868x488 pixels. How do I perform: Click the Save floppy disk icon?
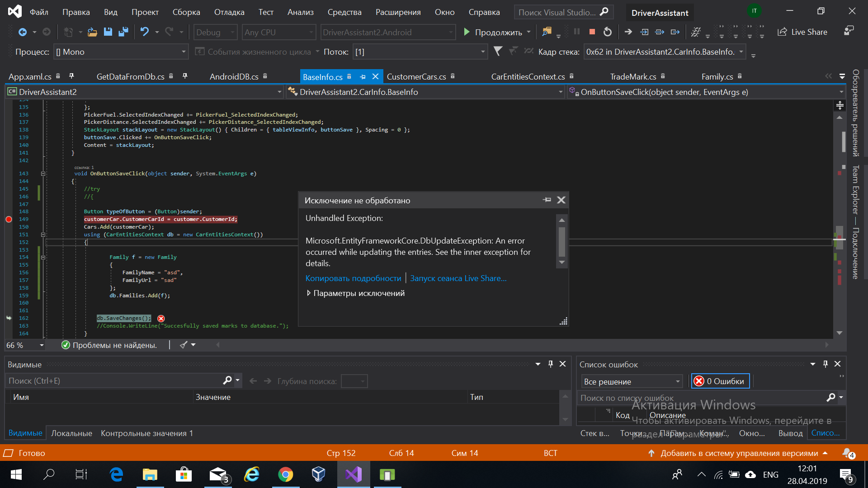(x=108, y=32)
